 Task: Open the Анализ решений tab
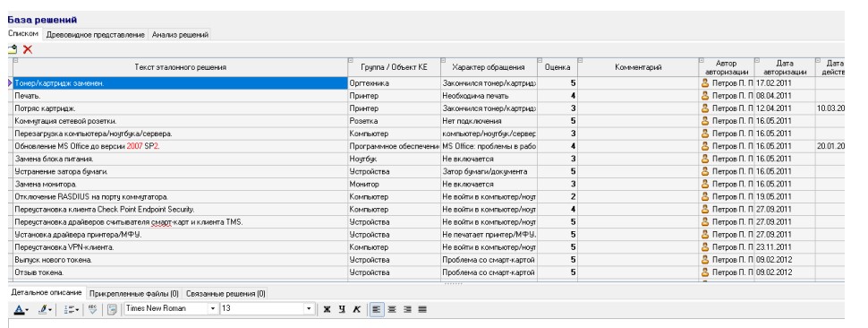coord(180,34)
